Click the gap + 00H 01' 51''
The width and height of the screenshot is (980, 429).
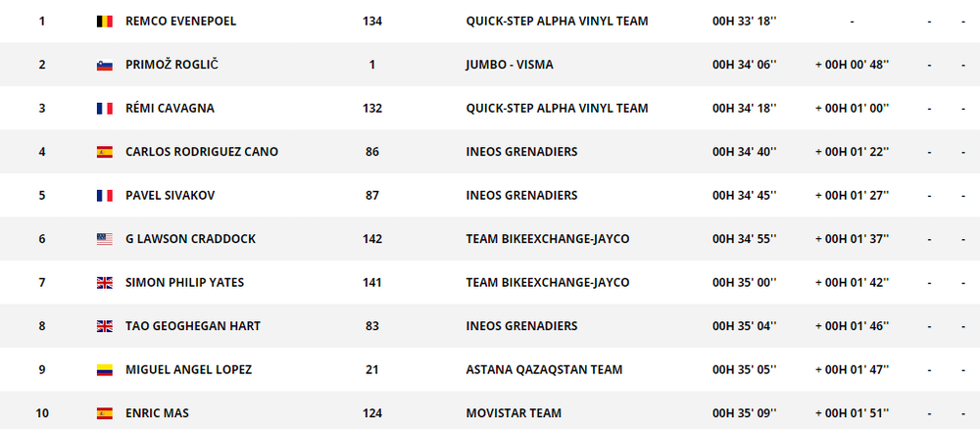tap(851, 414)
